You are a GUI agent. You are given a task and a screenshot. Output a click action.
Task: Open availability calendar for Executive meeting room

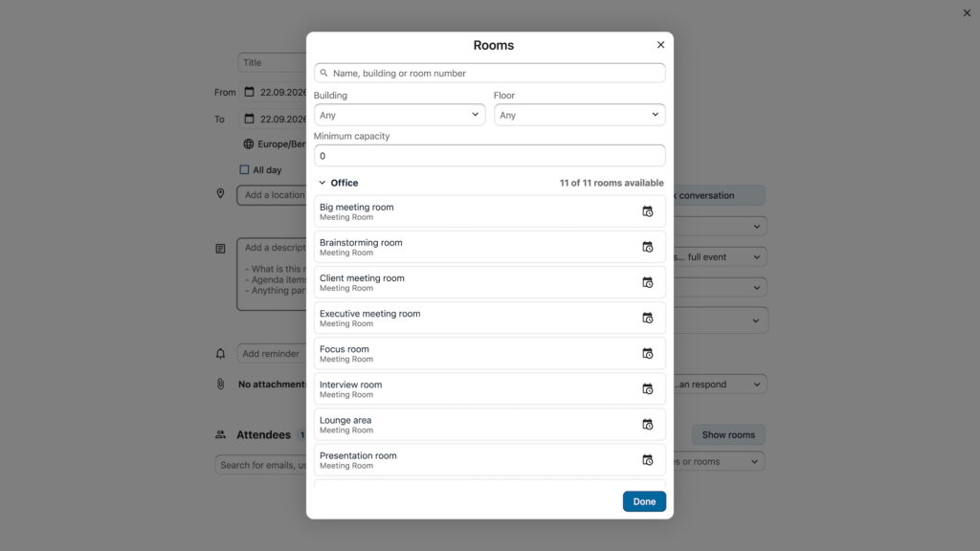pyautogui.click(x=648, y=319)
